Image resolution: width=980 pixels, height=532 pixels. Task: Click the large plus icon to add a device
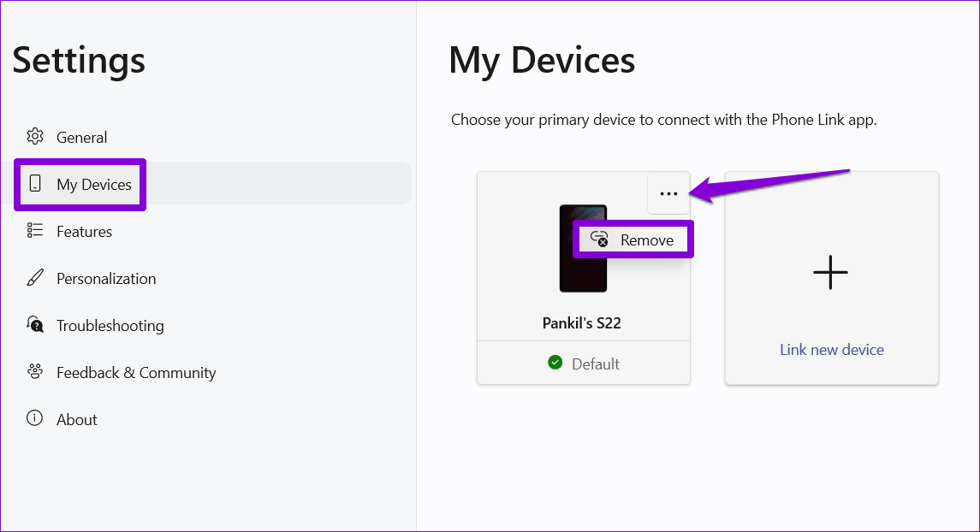[830, 274]
